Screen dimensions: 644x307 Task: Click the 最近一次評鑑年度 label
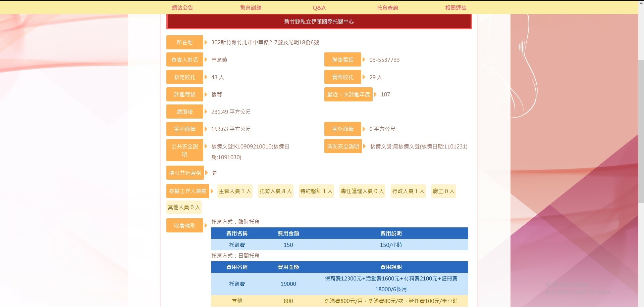[348, 94]
